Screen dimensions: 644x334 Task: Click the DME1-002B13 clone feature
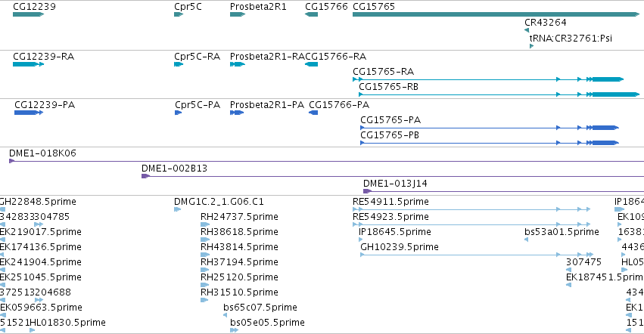(x=393, y=176)
